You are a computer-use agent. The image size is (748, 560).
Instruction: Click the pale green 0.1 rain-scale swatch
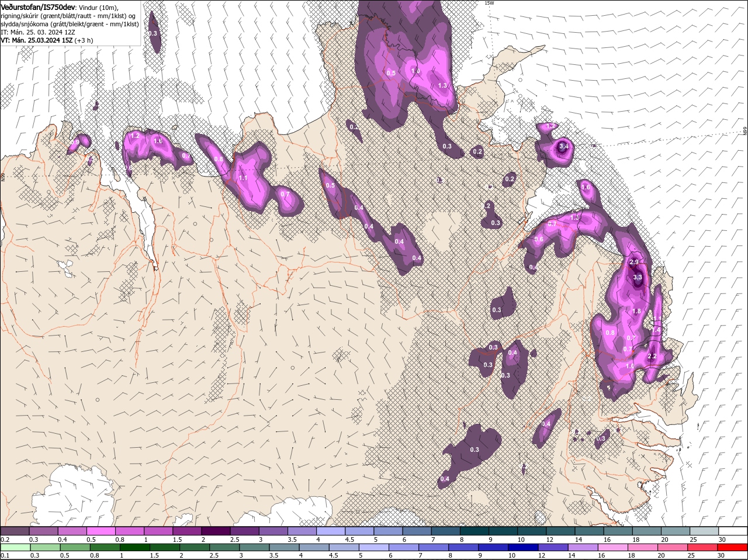[x=16, y=547]
